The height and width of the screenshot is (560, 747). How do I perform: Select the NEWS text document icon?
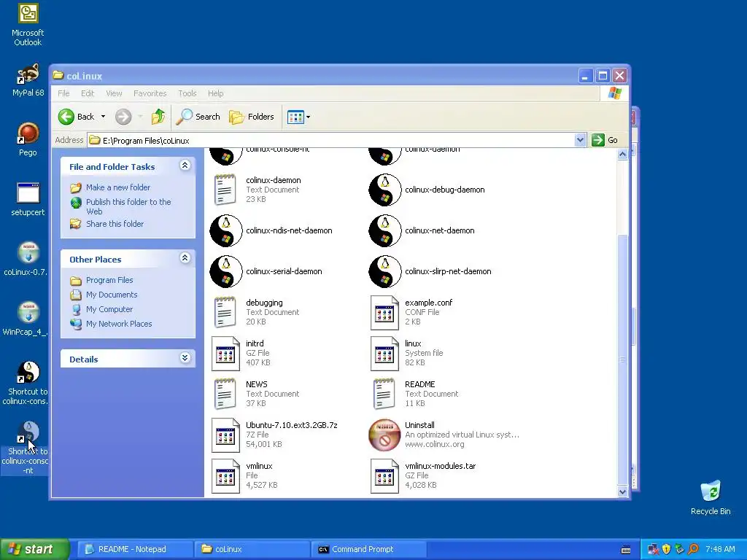pos(225,394)
